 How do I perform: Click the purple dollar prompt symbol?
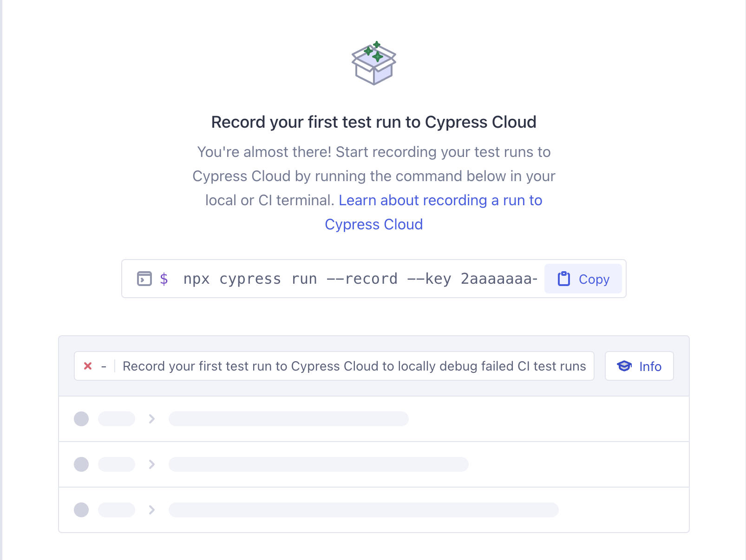pyautogui.click(x=164, y=279)
